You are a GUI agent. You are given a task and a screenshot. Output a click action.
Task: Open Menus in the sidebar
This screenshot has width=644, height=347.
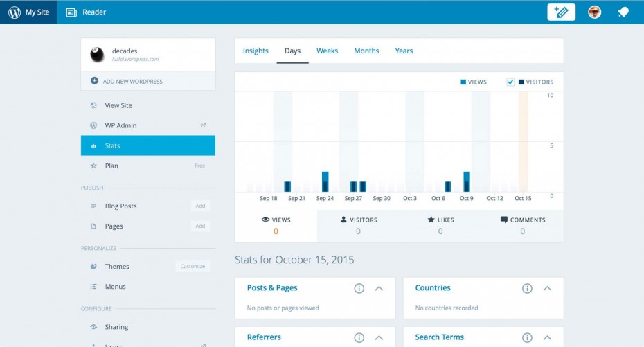pos(148,287)
